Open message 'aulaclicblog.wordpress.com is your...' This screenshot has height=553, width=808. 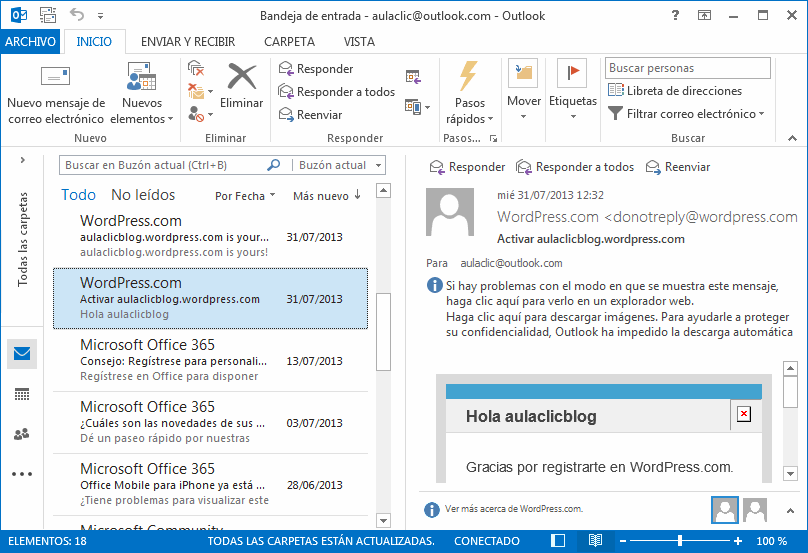click(x=210, y=236)
